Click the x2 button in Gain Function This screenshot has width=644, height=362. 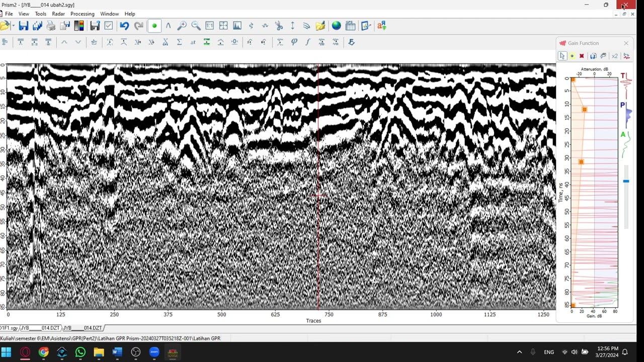tap(614, 56)
